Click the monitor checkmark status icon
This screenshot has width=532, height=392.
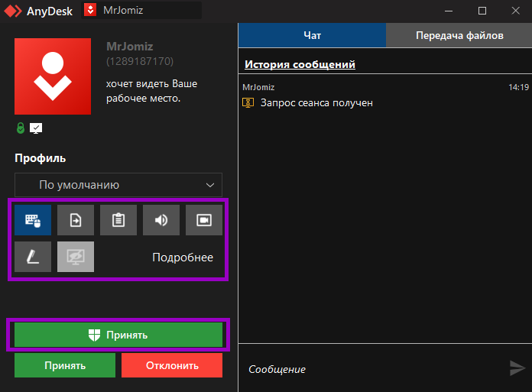(x=36, y=128)
